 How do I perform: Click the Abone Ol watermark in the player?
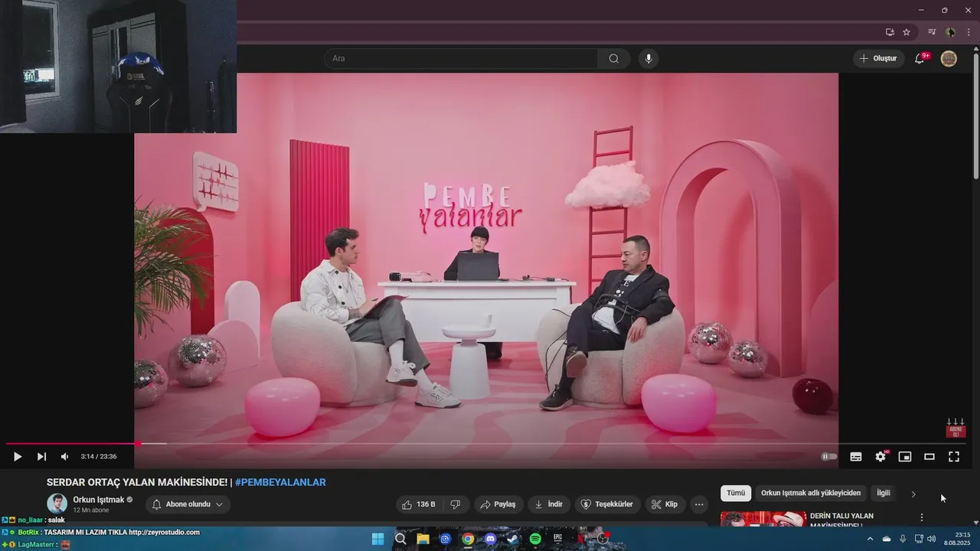(955, 428)
